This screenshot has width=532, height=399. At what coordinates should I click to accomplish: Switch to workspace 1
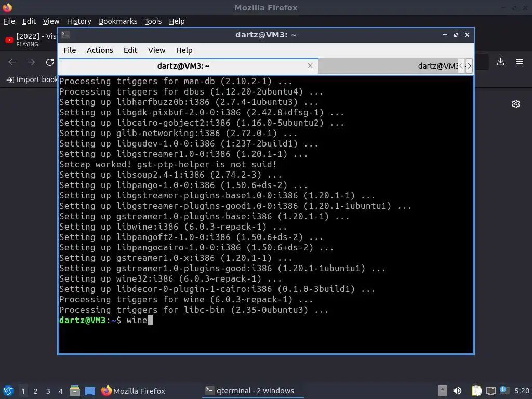pyautogui.click(x=23, y=391)
